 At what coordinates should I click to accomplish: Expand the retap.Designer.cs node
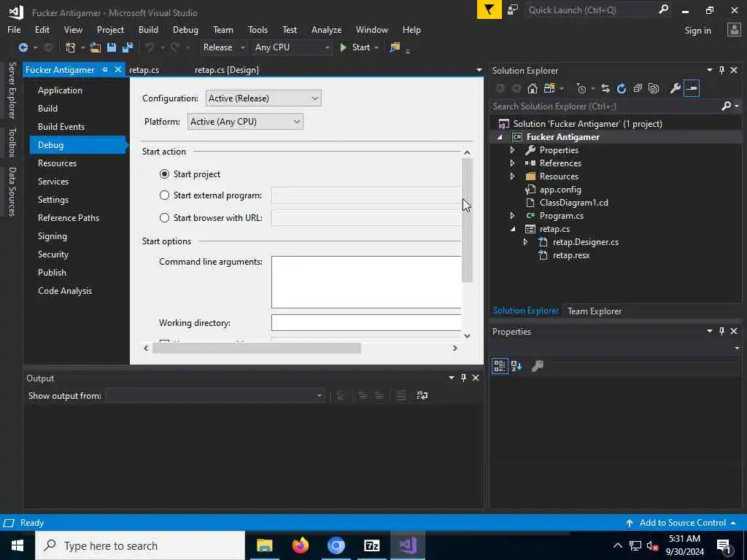click(525, 242)
